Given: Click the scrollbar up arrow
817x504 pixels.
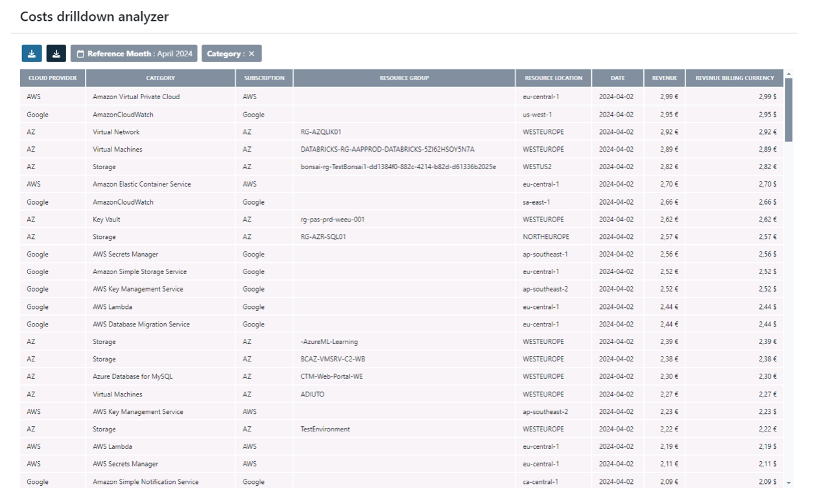Looking at the screenshot, I should point(788,73).
